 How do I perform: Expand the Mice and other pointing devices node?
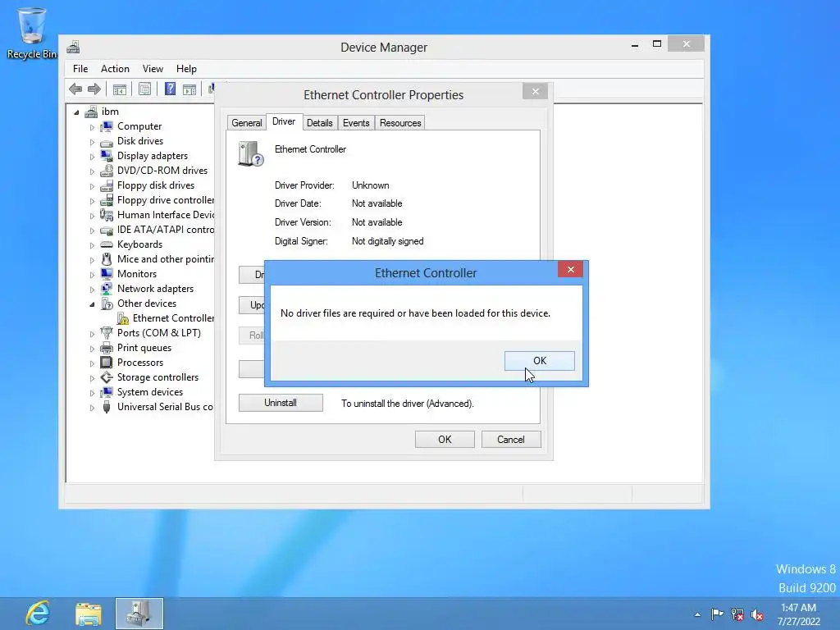[x=92, y=260]
